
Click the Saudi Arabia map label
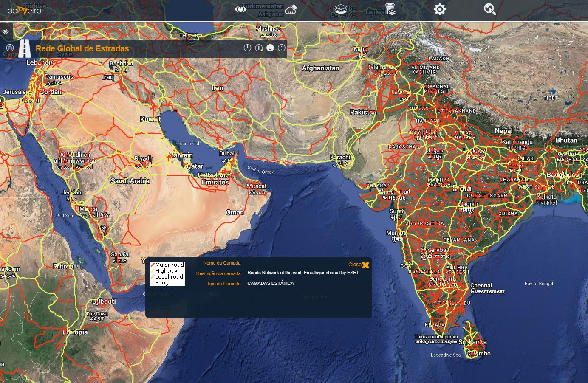point(130,181)
